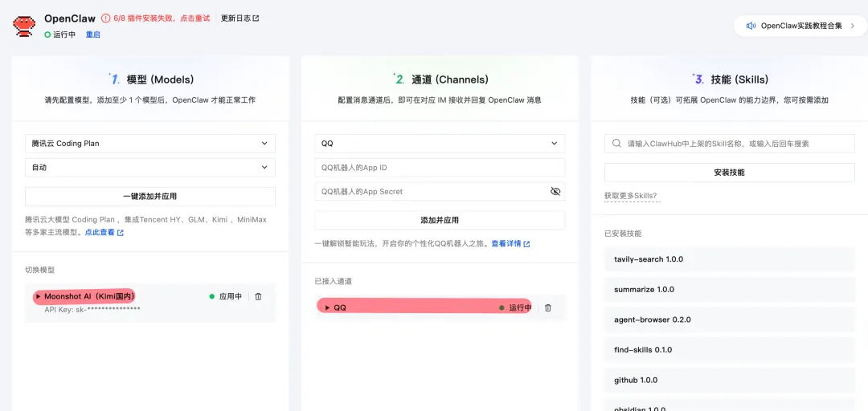
Task: Open the 腾讯云 Coding Plan provider dropdown
Action: 150,143
